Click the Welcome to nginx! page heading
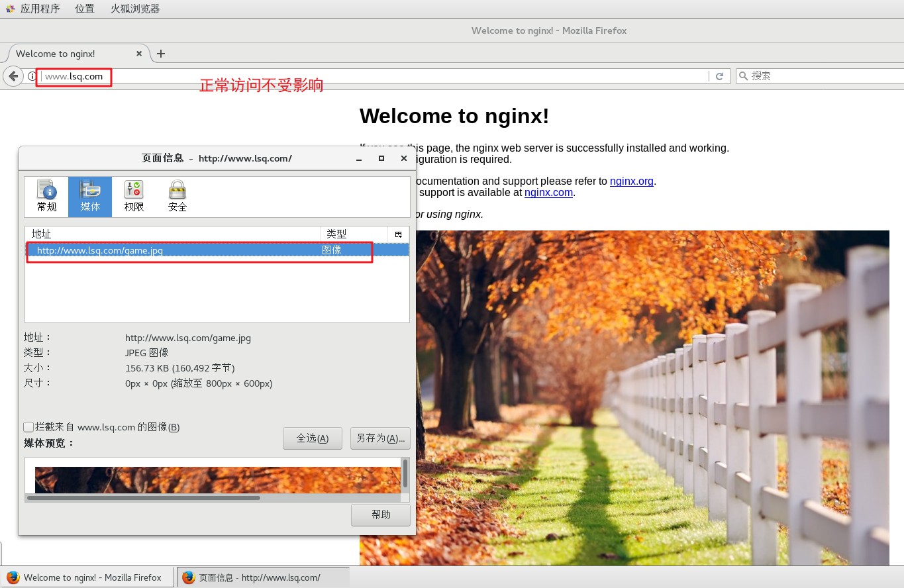This screenshot has width=904, height=588. pyautogui.click(x=454, y=117)
